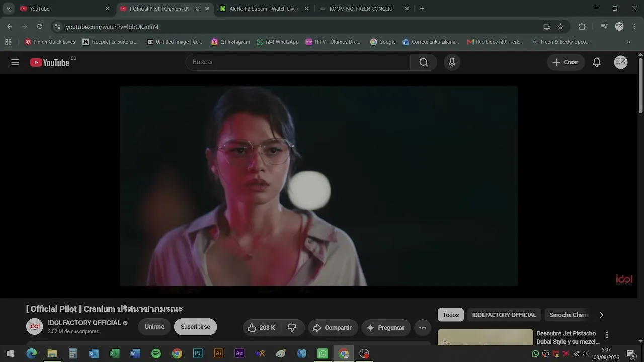Open the Freen & Becky Upco... bookmark
This screenshot has height=362, width=644.
click(x=561, y=42)
